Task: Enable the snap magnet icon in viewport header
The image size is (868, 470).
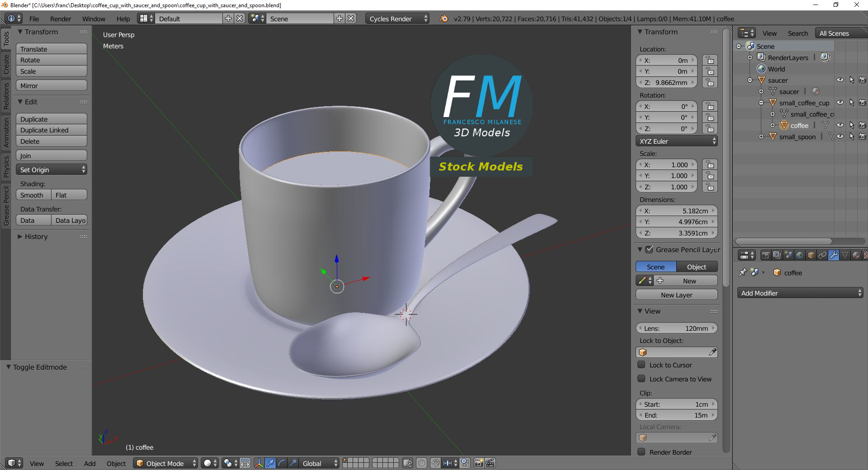Action: pyautogui.click(x=435, y=463)
